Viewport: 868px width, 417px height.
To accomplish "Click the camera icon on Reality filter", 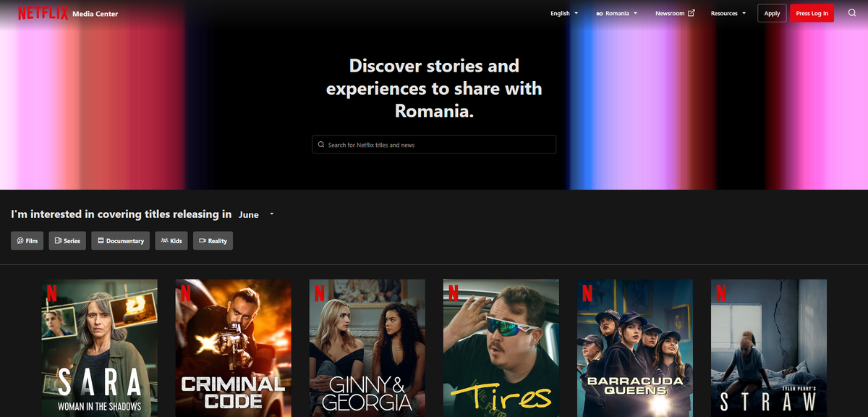I will coord(203,241).
